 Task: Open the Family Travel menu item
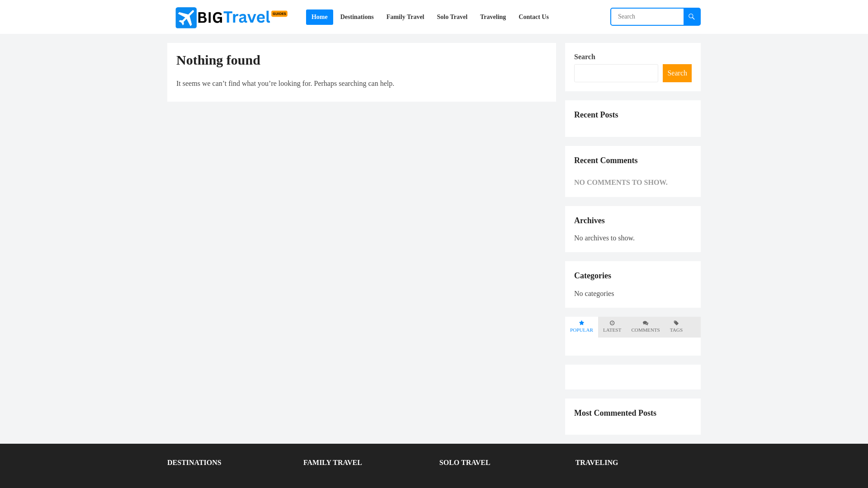coord(405,17)
